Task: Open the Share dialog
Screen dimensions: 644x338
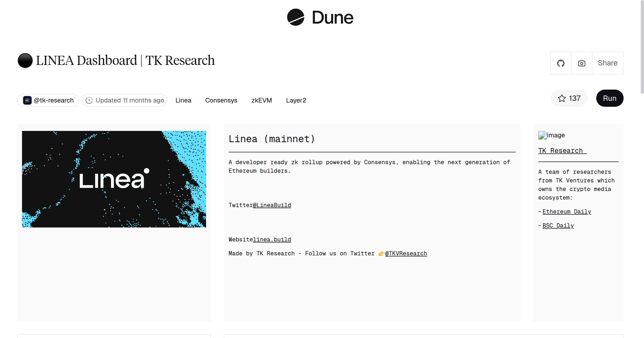Action: pos(608,63)
